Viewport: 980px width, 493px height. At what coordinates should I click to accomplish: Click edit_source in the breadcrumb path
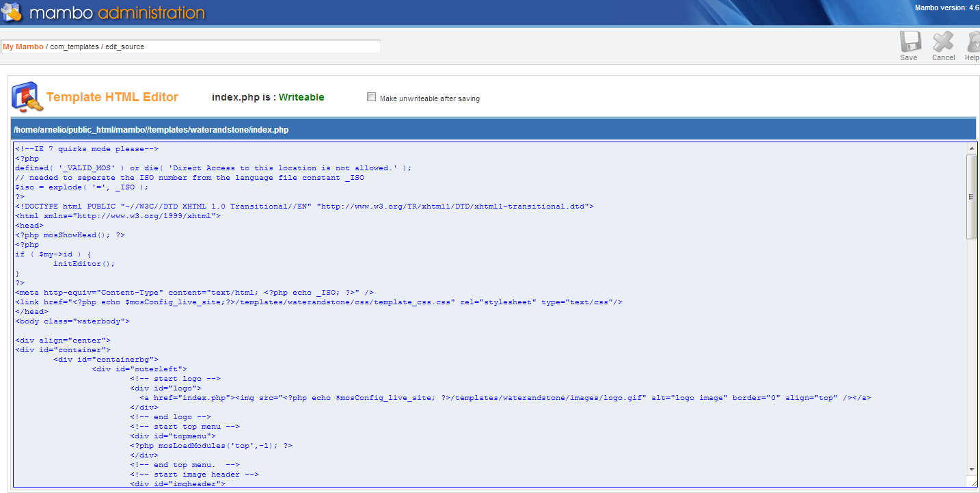(x=124, y=46)
